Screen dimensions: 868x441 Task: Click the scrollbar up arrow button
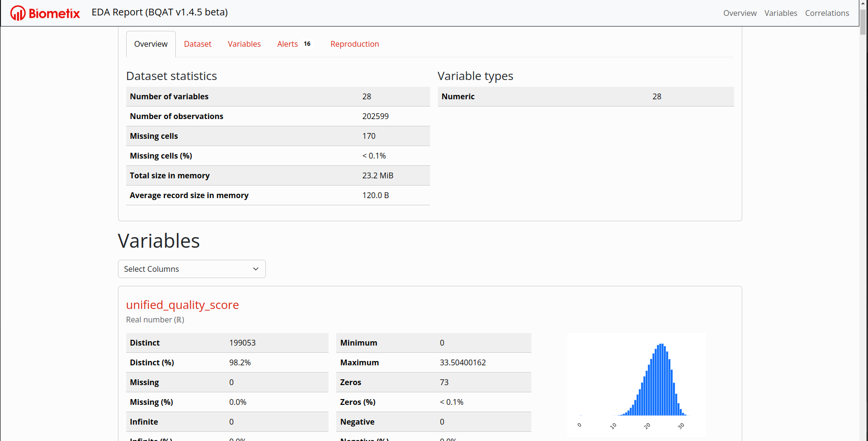tap(863, 3)
